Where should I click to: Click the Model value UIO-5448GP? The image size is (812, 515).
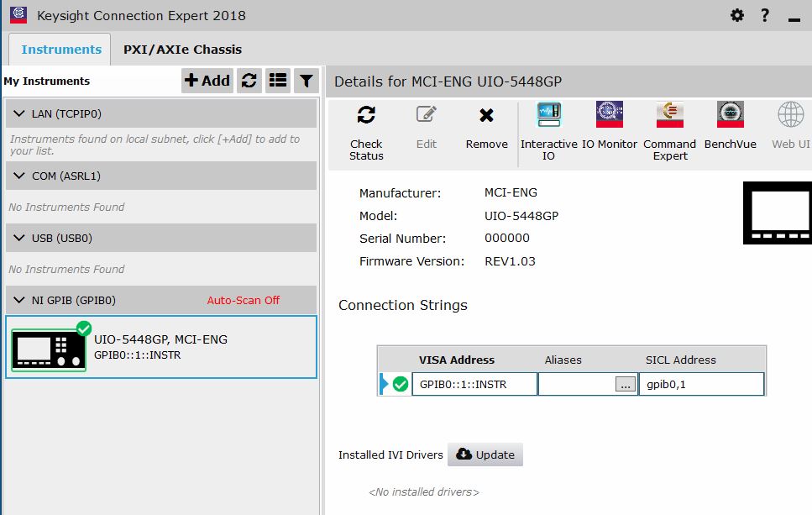[521, 216]
